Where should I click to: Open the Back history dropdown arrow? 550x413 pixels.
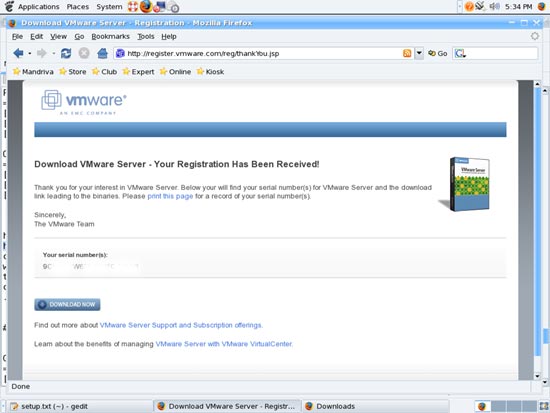(x=30, y=54)
